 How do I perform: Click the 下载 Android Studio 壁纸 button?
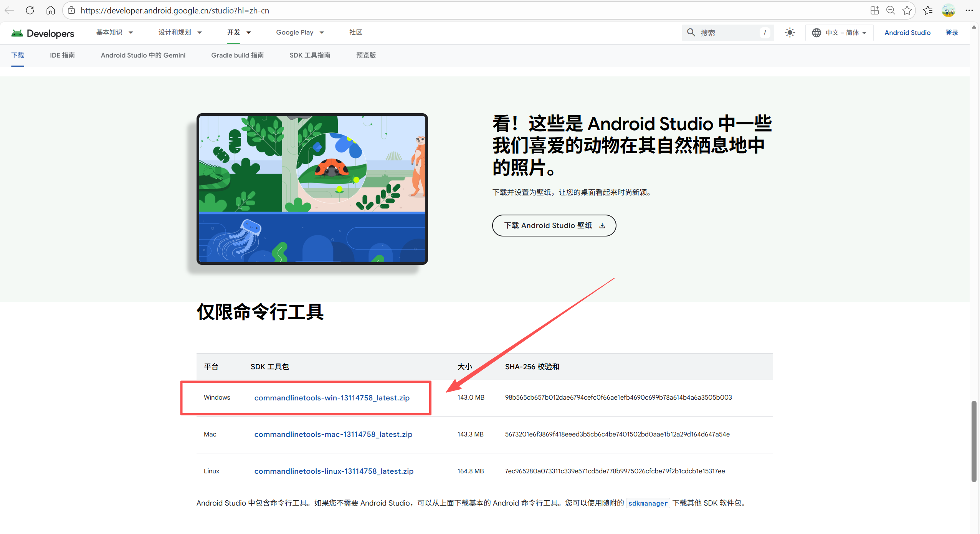[554, 225]
